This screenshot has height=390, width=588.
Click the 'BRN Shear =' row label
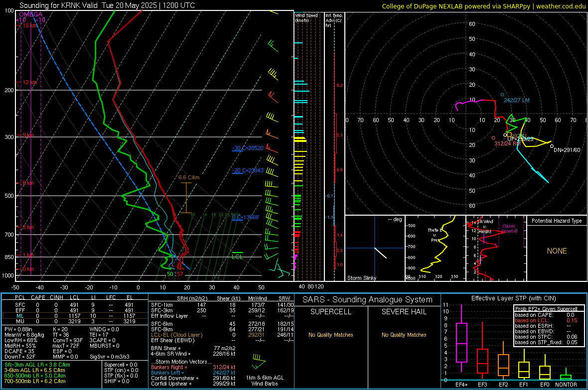click(164, 348)
